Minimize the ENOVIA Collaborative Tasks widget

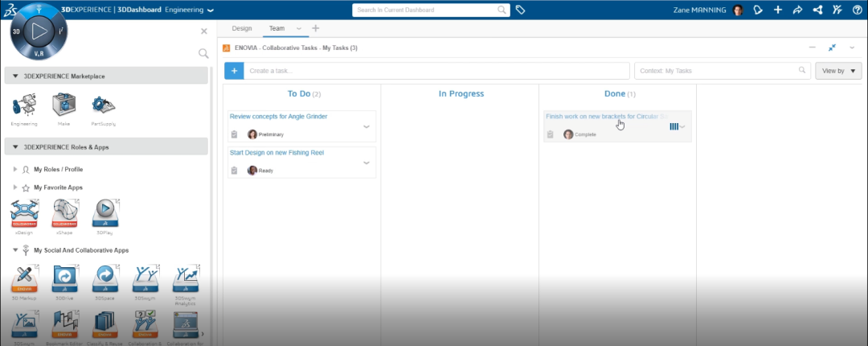tap(812, 47)
